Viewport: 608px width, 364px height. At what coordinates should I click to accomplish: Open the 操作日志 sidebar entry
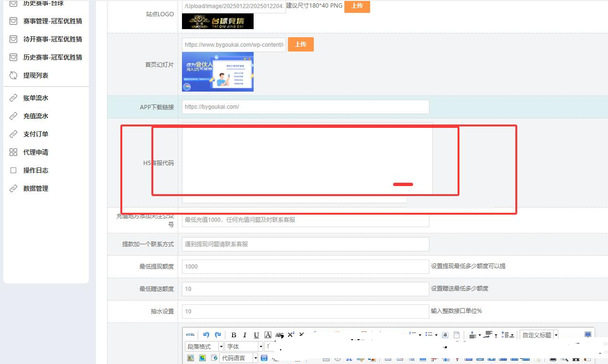(x=35, y=170)
